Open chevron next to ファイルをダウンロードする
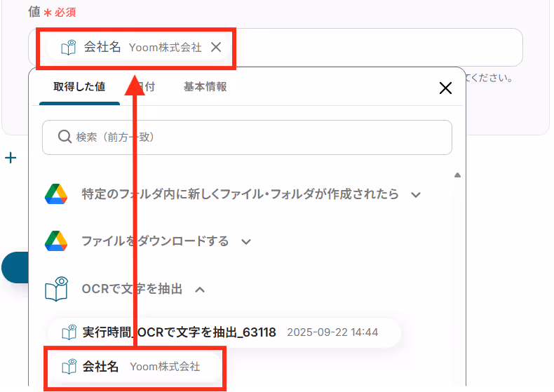 (x=246, y=241)
